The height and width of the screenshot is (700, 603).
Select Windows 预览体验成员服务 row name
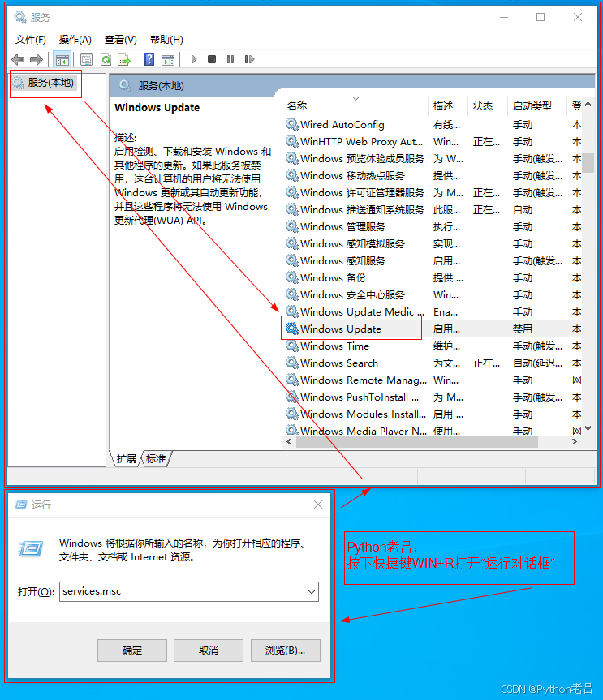(362, 158)
